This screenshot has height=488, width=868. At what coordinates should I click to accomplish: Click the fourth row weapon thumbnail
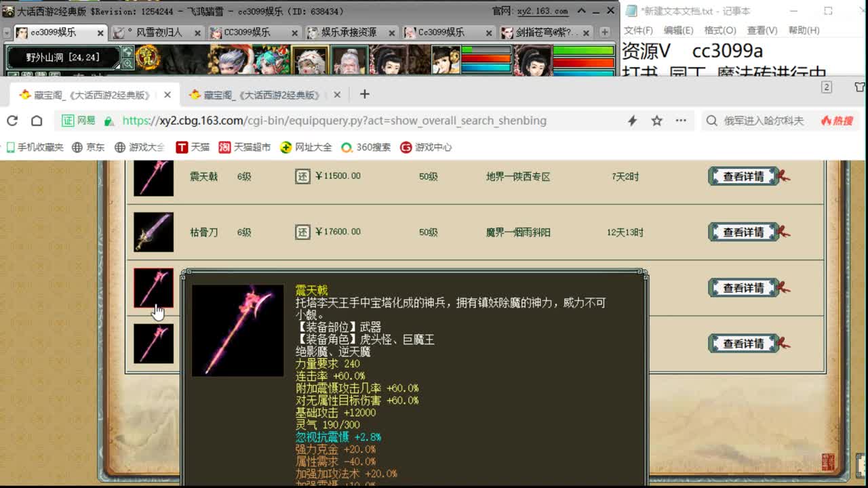[x=153, y=344]
